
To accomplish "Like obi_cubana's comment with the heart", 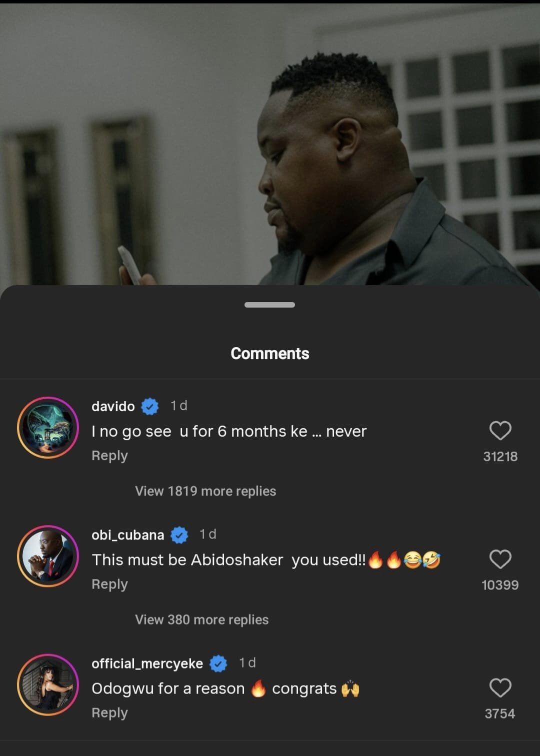I will pos(501,557).
